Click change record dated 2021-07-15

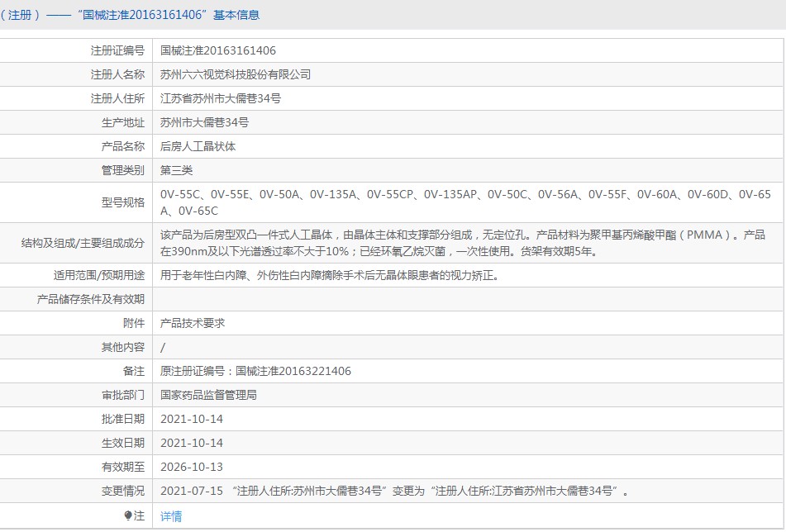395,491
